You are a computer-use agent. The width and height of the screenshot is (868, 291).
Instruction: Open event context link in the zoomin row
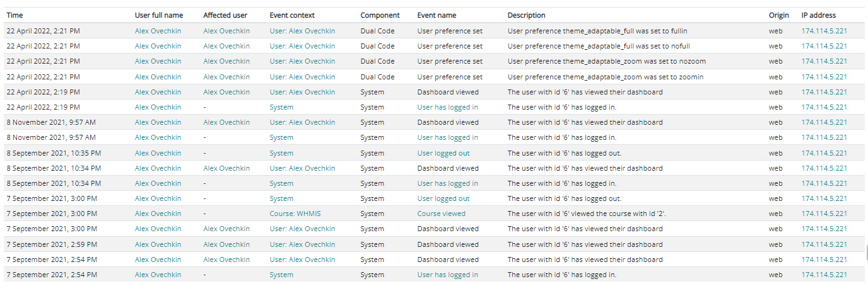pos(302,77)
